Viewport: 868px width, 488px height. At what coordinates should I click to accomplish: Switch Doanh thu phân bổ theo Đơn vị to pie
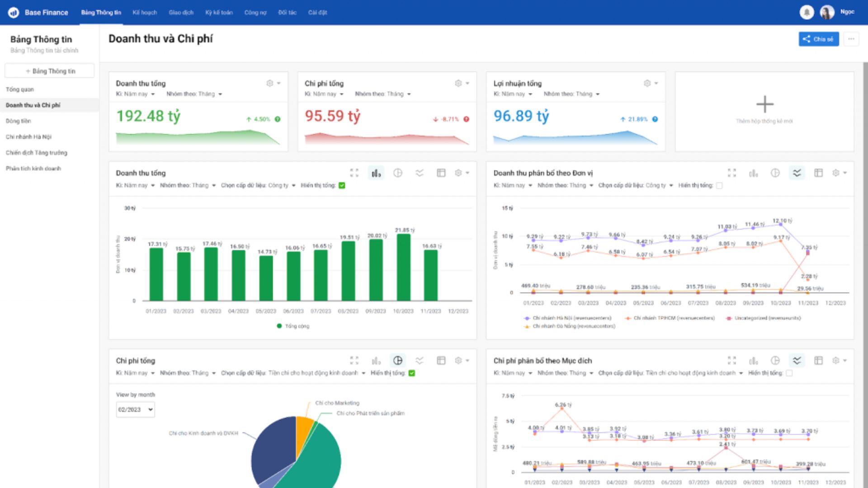775,173
